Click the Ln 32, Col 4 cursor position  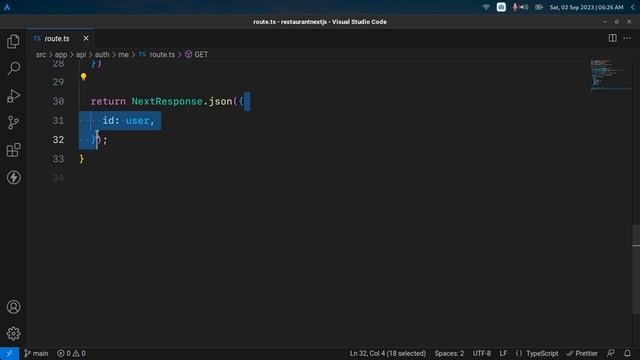[387, 353]
